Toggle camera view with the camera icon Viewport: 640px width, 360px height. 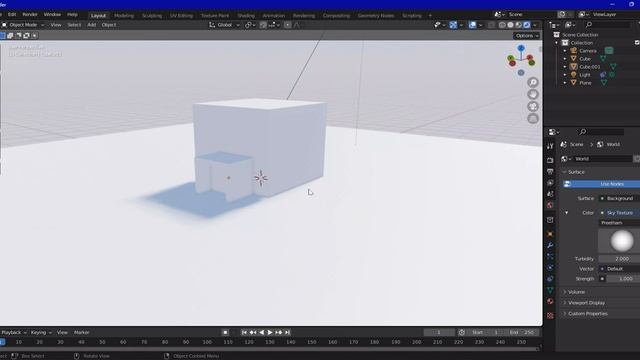(x=533, y=107)
